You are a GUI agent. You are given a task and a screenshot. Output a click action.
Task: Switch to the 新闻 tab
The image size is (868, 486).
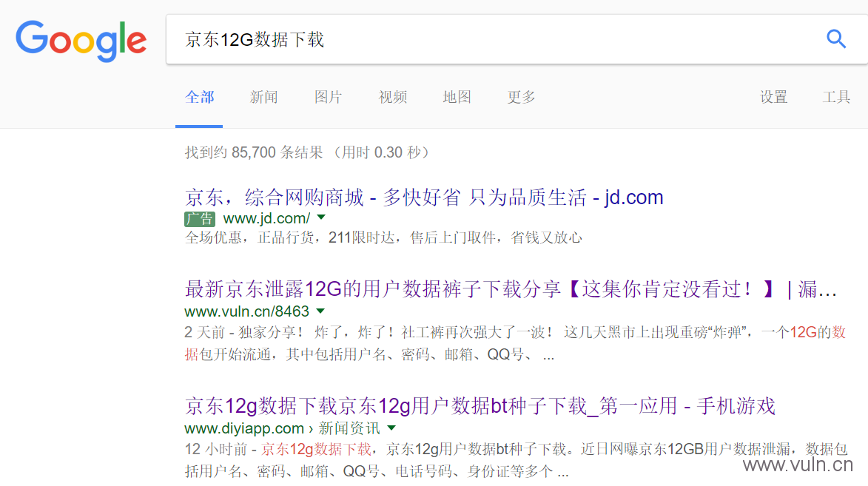(x=263, y=98)
